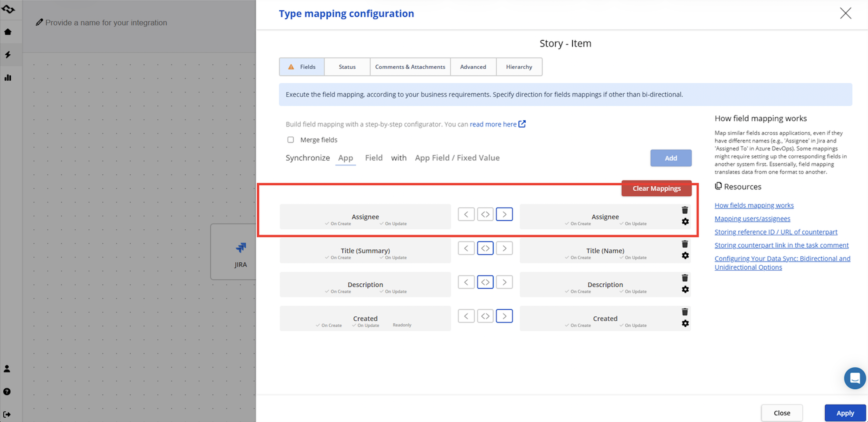The height and width of the screenshot is (422, 868).
Task: Click the user profile sidebar icon
Action: click(x=7, y=368)
